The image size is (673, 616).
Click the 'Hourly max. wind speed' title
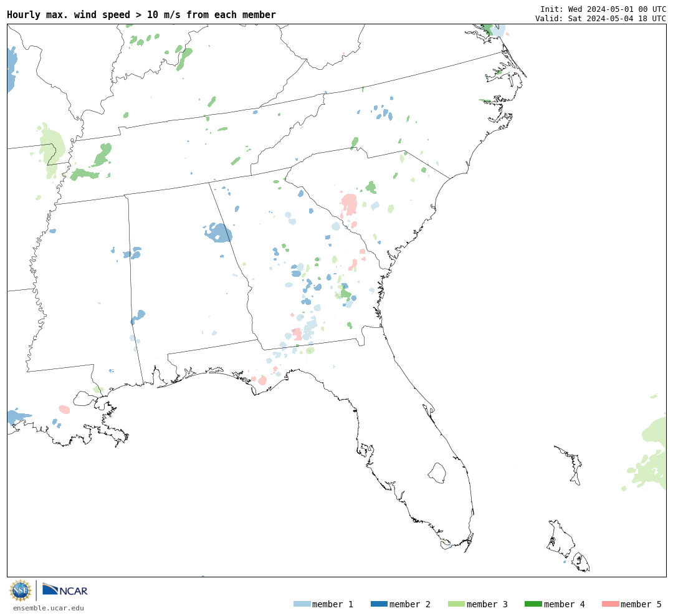coord(141,14)
